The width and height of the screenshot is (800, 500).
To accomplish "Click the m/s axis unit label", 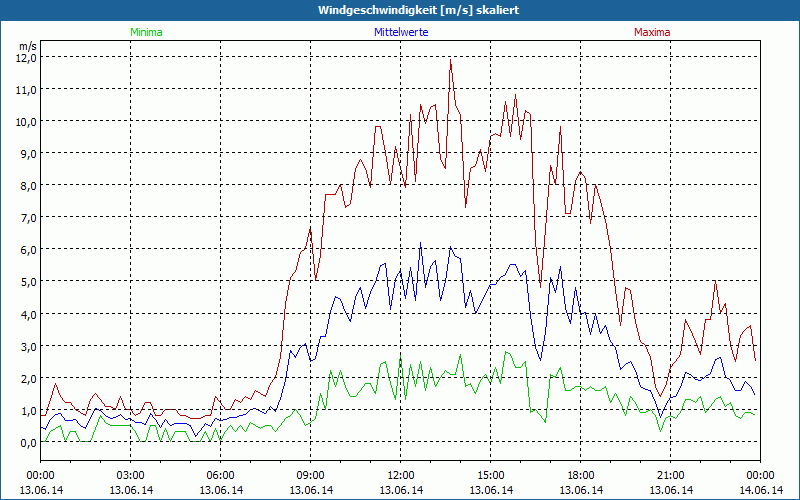I will [x=28, y=45].
